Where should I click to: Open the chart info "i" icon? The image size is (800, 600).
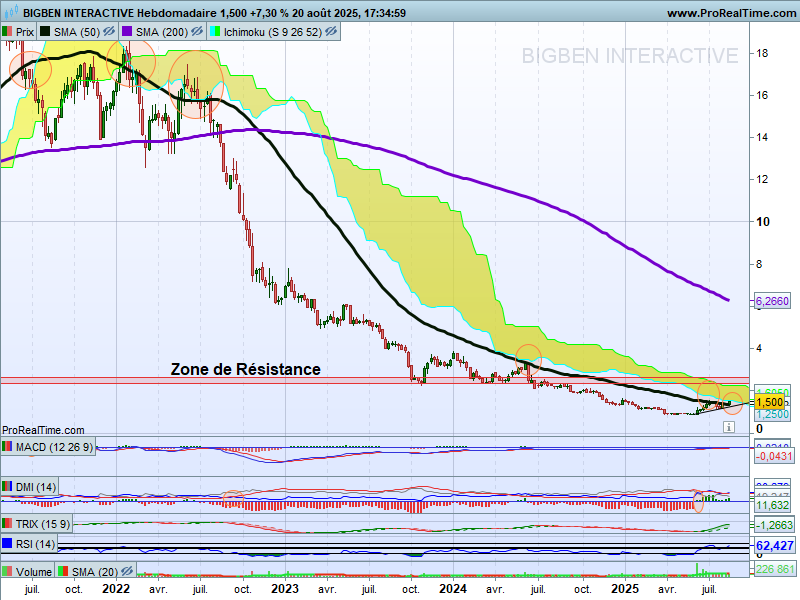729,426
